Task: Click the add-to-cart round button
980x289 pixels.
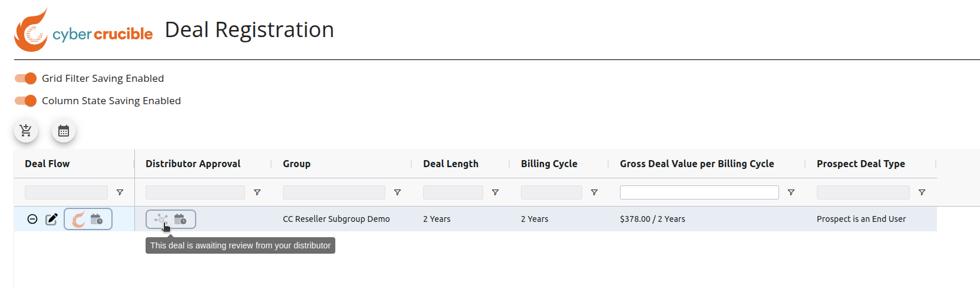Action: [x=26, y=131]
